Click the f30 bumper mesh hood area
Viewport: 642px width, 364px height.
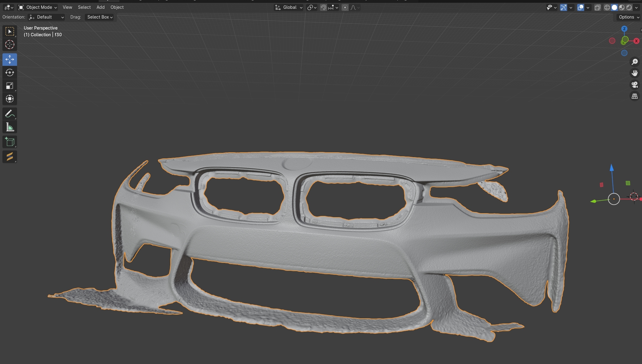tap(335, 166)
